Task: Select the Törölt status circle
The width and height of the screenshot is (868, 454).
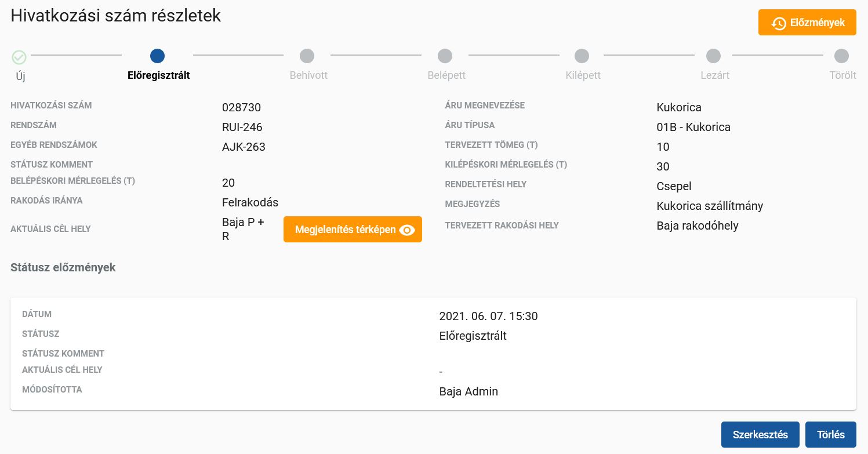Action: tap(841, 56)
